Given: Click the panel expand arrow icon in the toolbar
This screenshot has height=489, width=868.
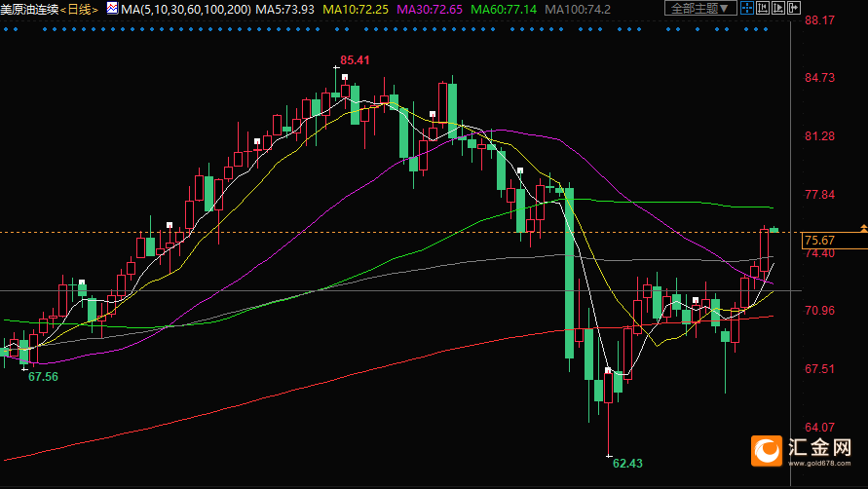Looking at the screenshot, I should [x=793, y=8].
